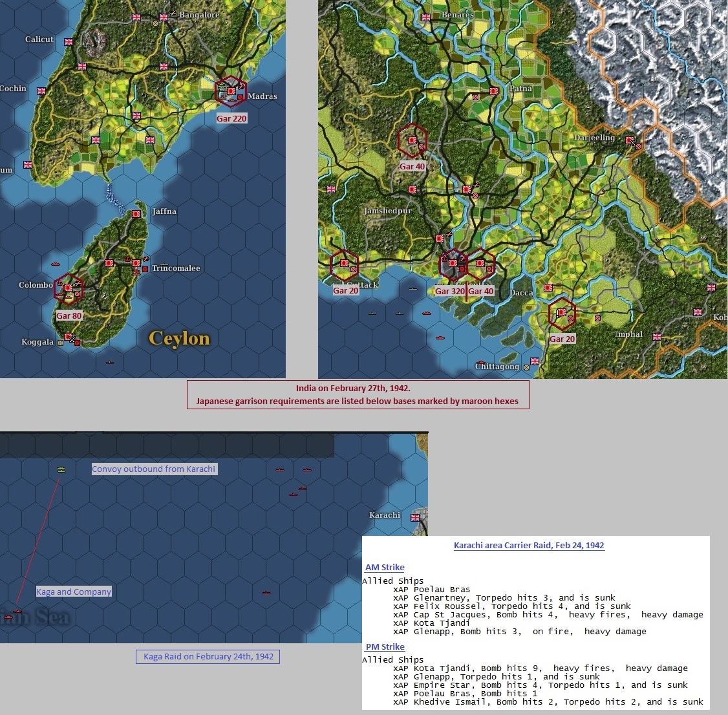Click the Kaga and Company label
This screenshot has height=715, width=728.
(74, 592)
